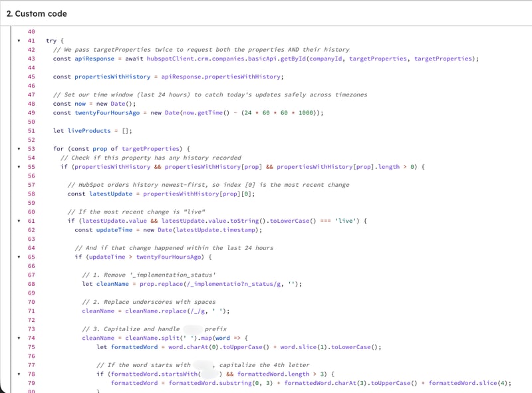532x393 pixels.
Task: Click 'targetProperties' in the for loop
Action: click(150, 149)
